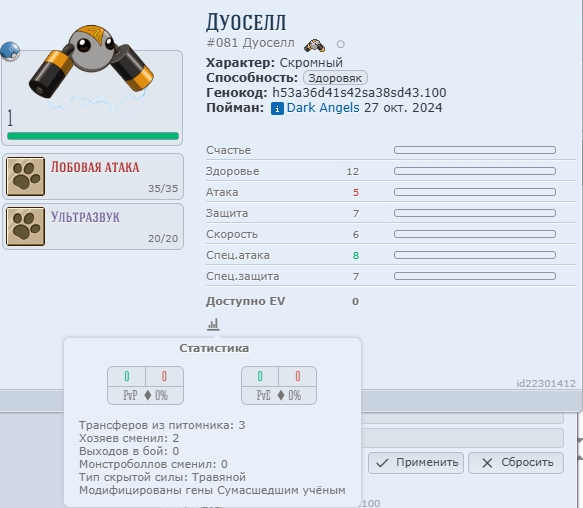Click the 35/35 PP counter
This screenshot has width=583, height=508.
(x=163, y=189)
